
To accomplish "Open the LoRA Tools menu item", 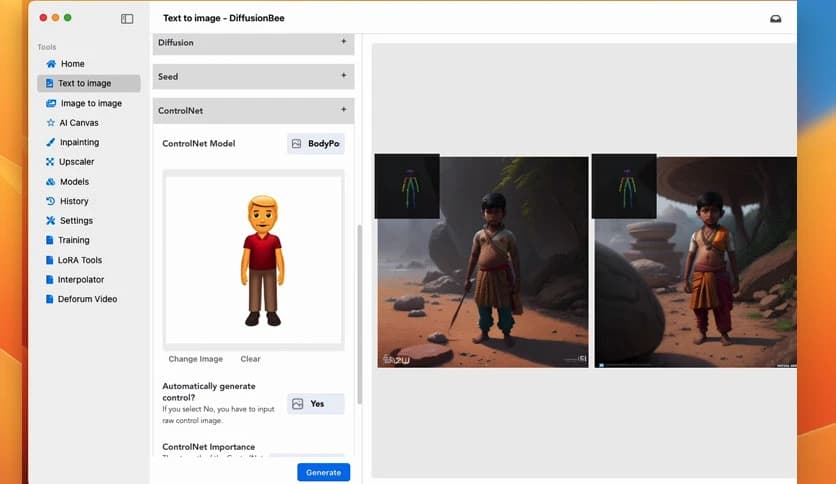I will 79,260.
